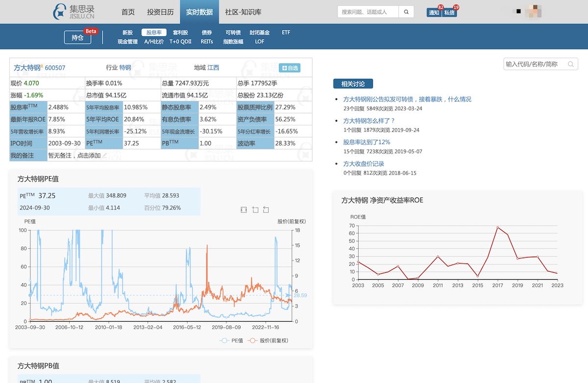The image size is (588, 383).
Task: Switch to 投资日历 tab
Action: pyautogui.click(x=160, y=12)
